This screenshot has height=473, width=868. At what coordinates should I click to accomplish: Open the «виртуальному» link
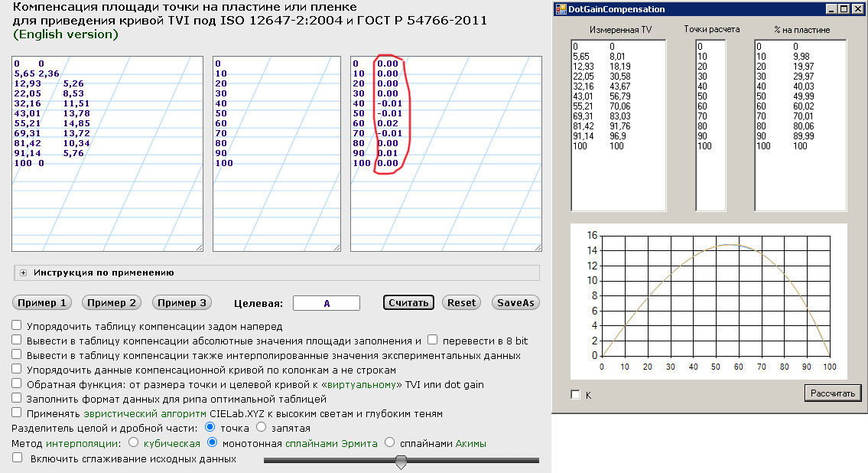pyautogui.click(x=362, y=384)
